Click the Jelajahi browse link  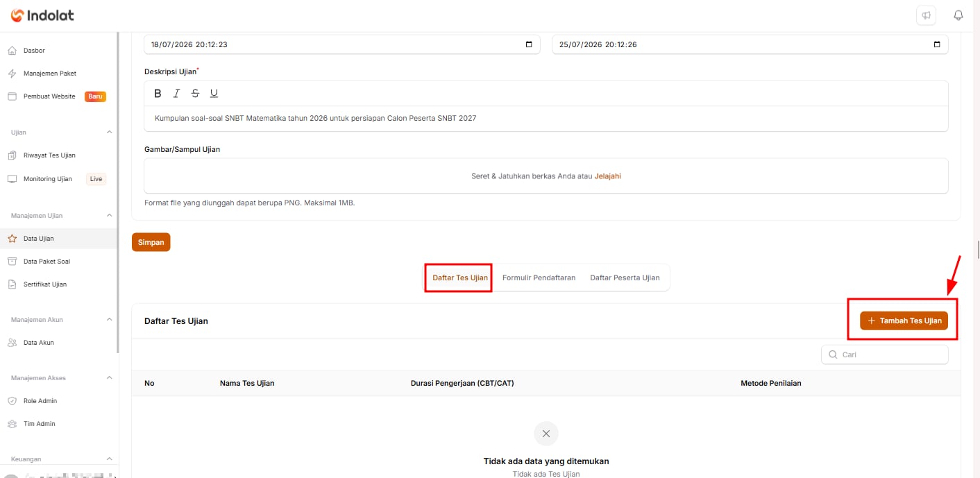(x=608, y=176)
